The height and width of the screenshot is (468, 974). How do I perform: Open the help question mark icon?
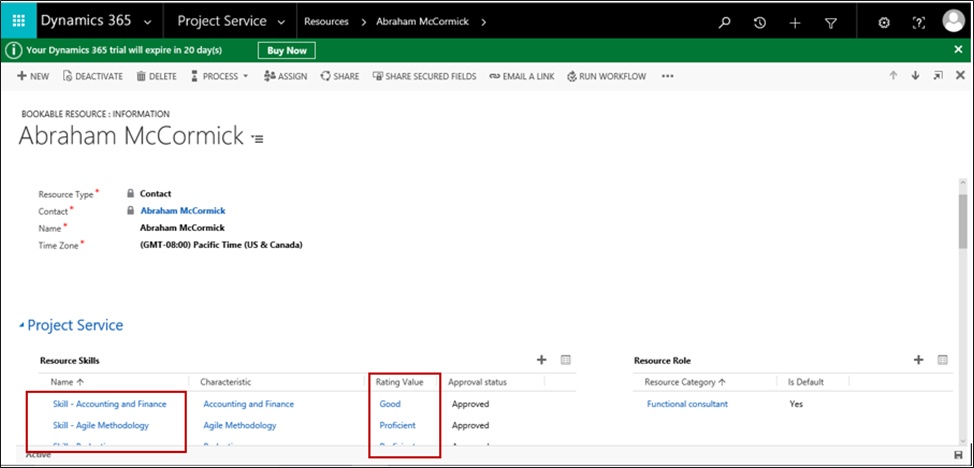(x=919, y=22)
